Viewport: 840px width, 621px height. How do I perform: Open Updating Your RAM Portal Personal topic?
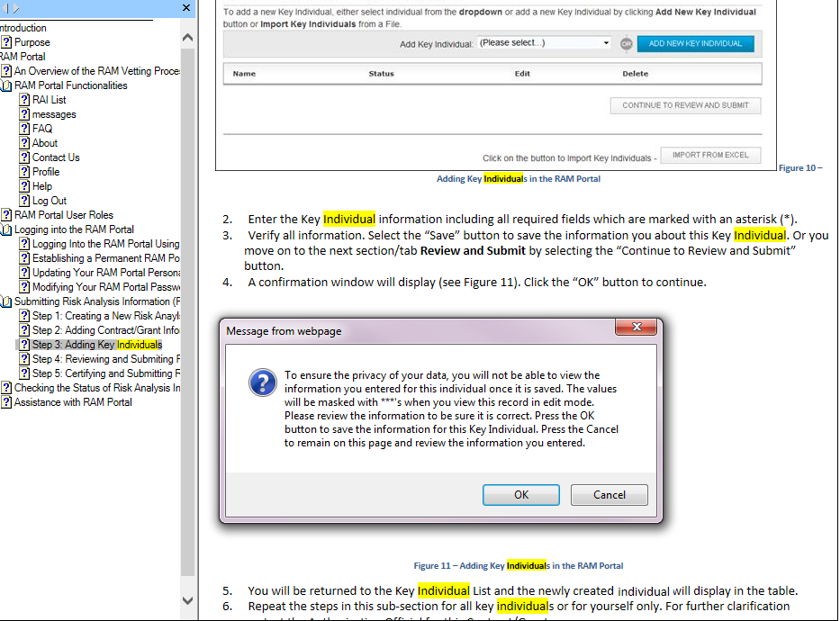[105, 273]
